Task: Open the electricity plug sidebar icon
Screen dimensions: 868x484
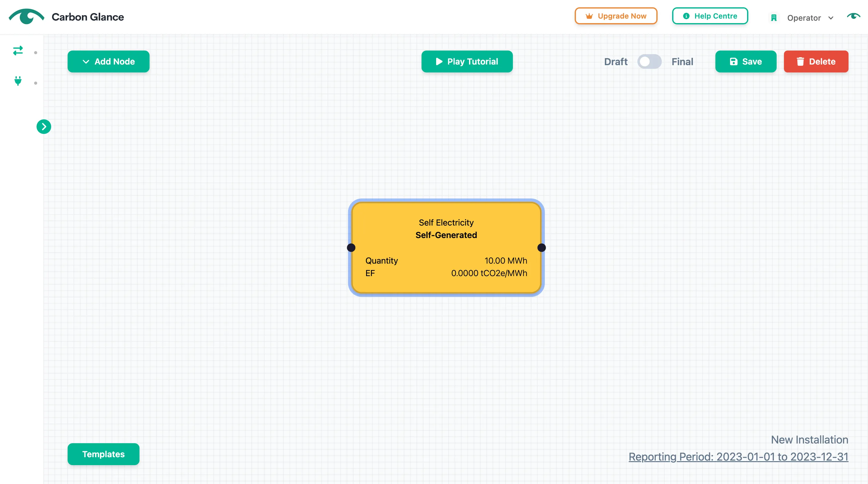Action: 18,81
